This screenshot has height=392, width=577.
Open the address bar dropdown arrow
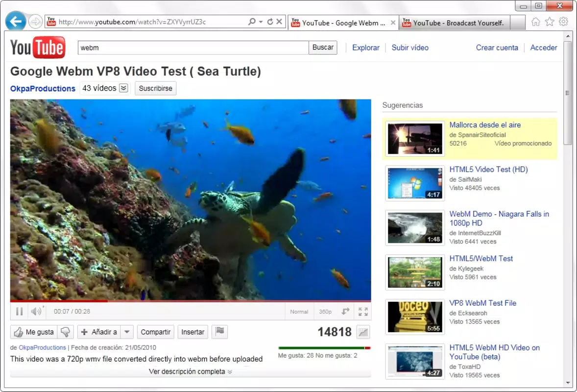(261, 22)
